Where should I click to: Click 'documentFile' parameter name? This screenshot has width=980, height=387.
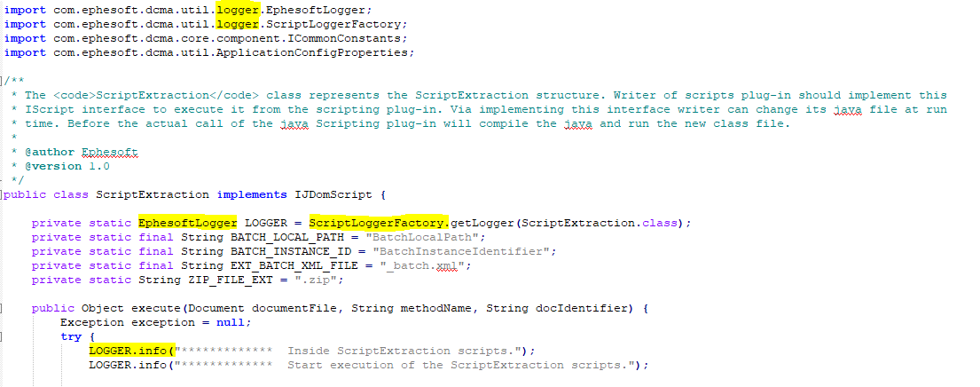tap(294, 308)
